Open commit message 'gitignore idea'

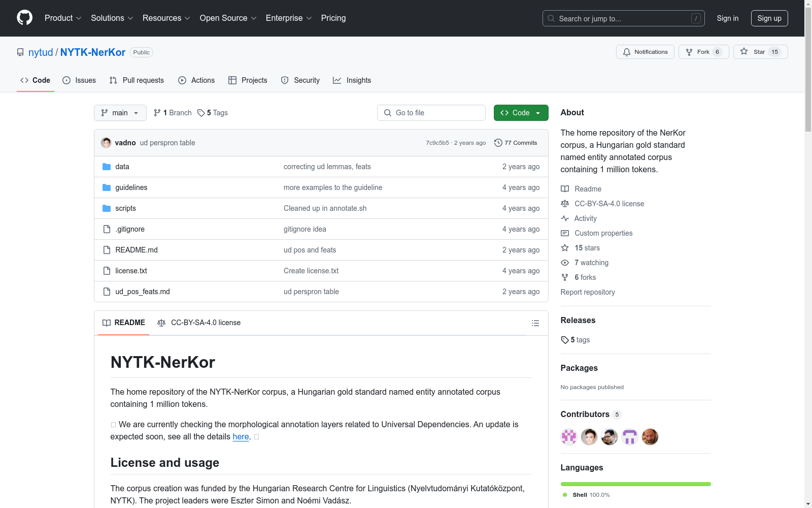(x=305, y=229)
